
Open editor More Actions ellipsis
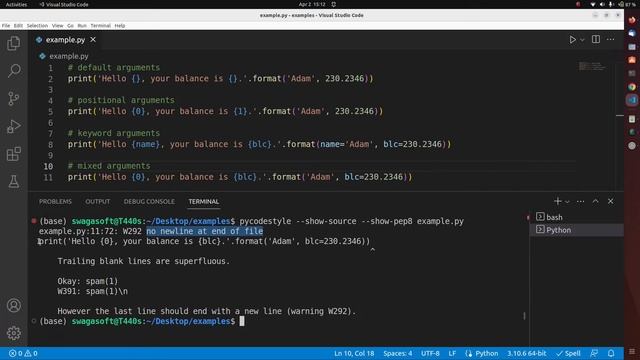[x=610, y=40]
